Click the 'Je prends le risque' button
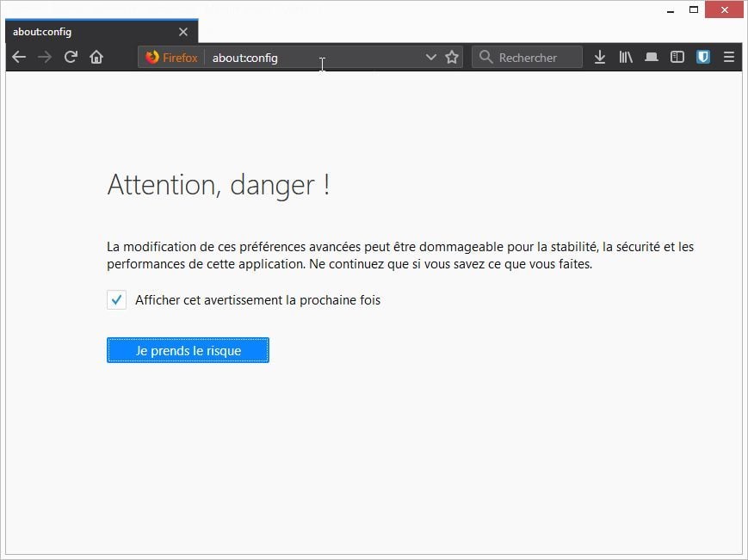Viewport: 748px width, 560px height. coord(188,350)
